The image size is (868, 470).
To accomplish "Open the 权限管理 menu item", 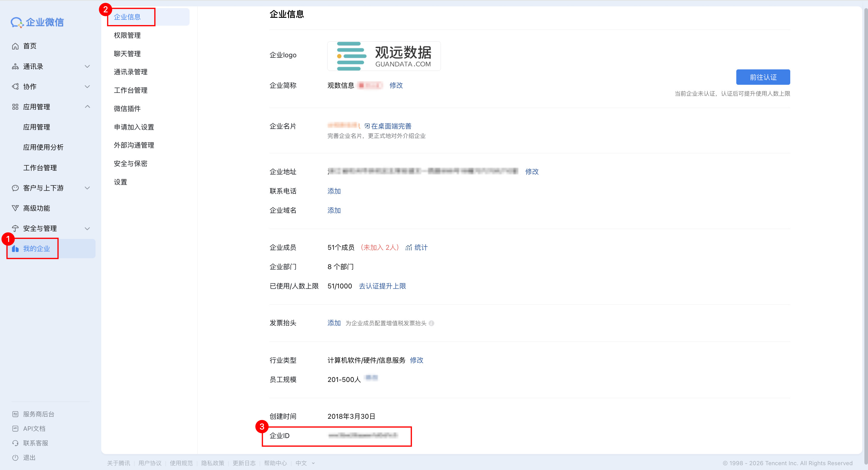I will click(127, 35).
